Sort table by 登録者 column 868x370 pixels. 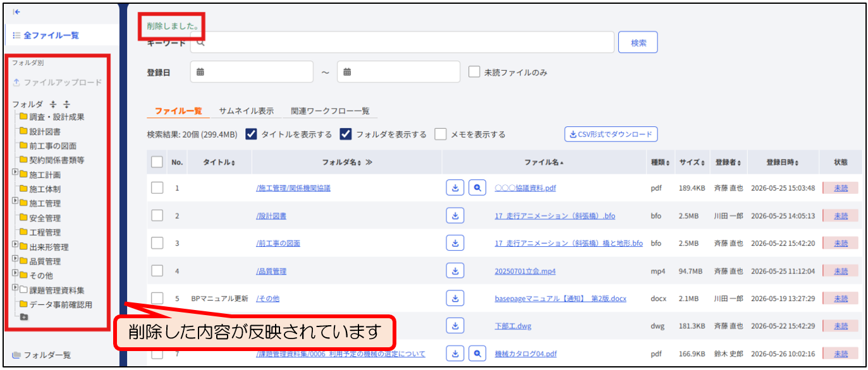tap(728, 162)
